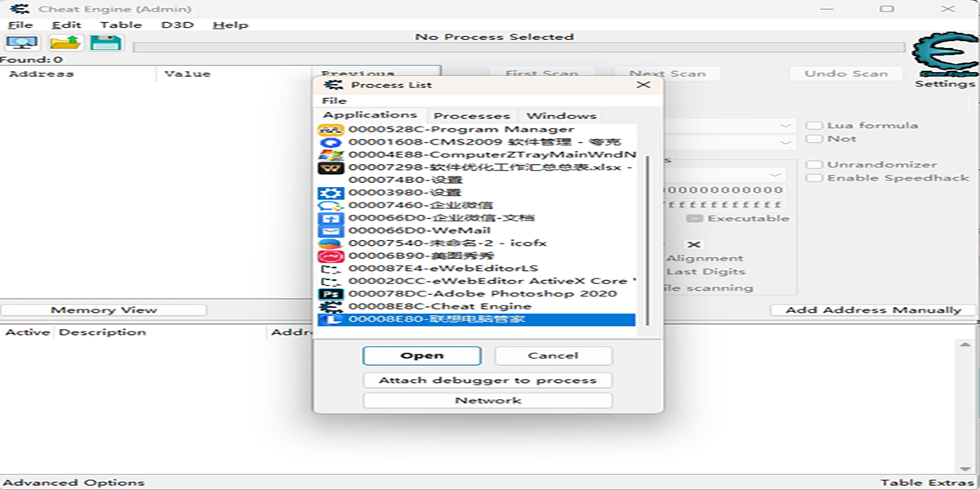Click the Cheat Engine logo above Settings
980x490 pixels.
pyautogui.click(x=945, y=56)
